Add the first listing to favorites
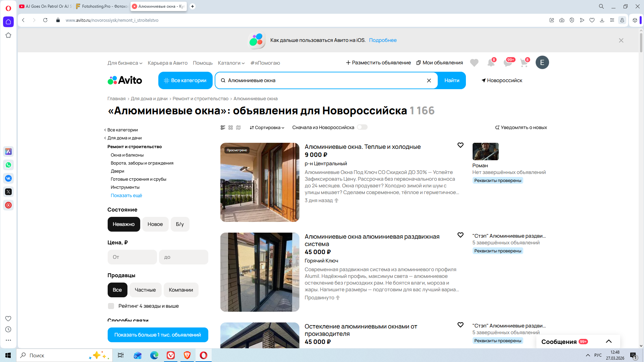Viewport: 644px width, 362px height. pyautogui.click(x=460, y=145)
